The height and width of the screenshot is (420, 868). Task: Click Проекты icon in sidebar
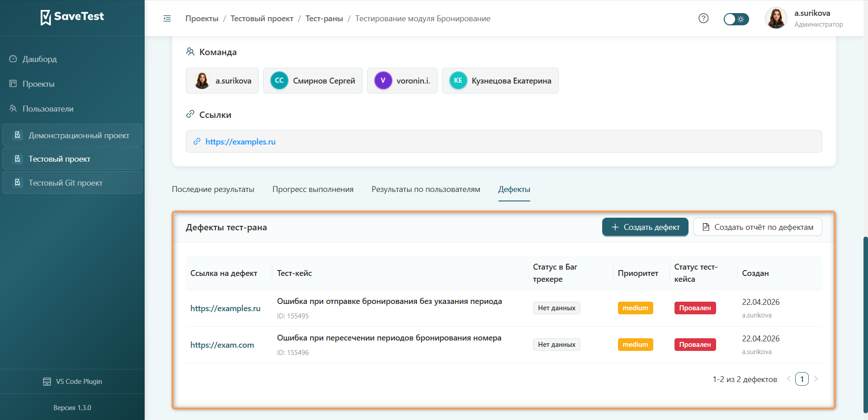13,84
